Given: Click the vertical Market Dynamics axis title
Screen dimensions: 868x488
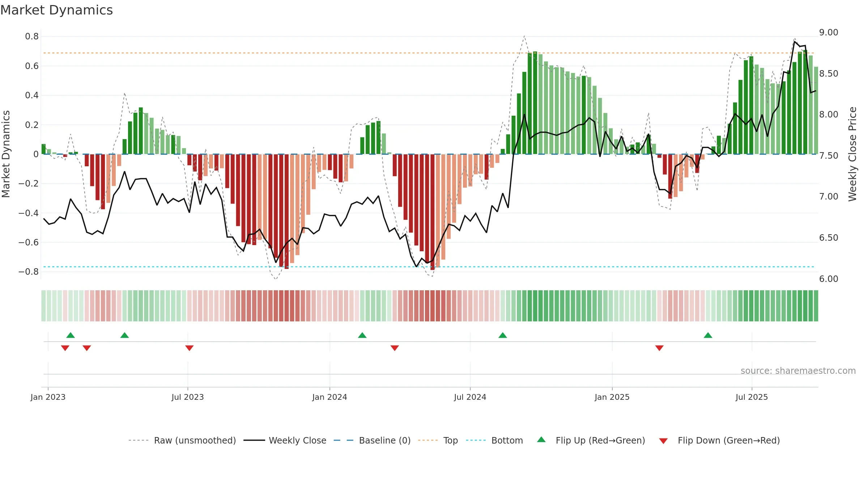Looking at the screenshot, I should tap(6, 154).
